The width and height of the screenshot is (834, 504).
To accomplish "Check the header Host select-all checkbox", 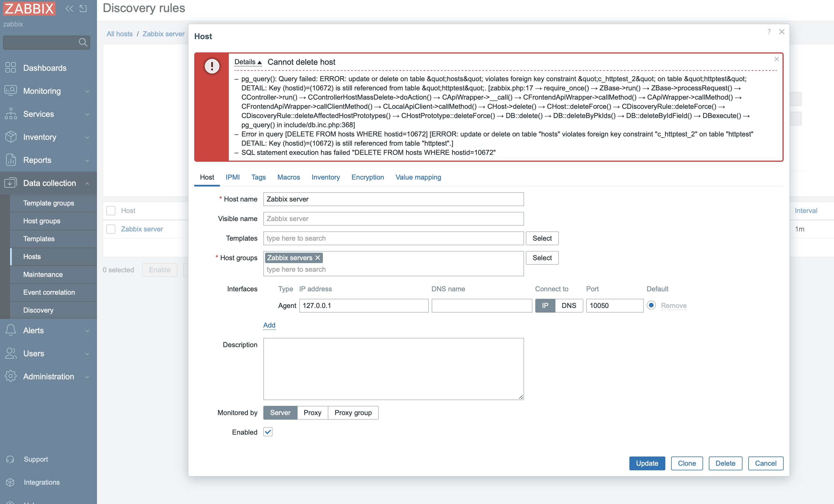I will (x=111, y=210).
